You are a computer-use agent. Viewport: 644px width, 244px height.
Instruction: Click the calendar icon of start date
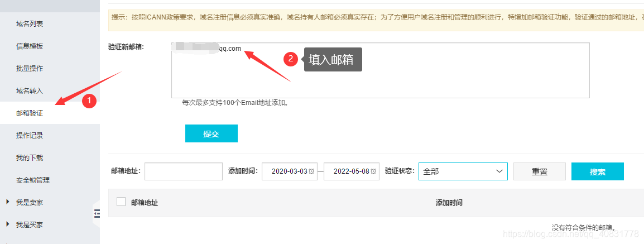tap(312, 171)
